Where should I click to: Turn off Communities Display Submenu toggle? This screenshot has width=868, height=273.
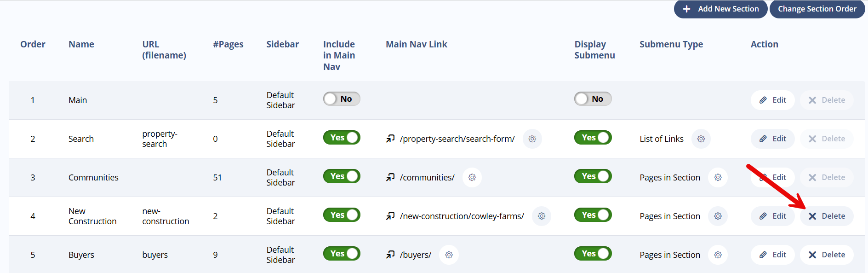[x=593, y=176]
